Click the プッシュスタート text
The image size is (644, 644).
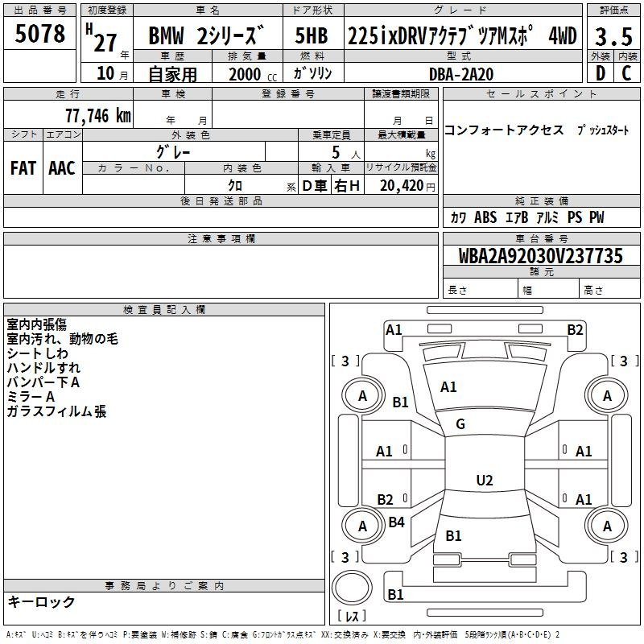coord(603,130)
